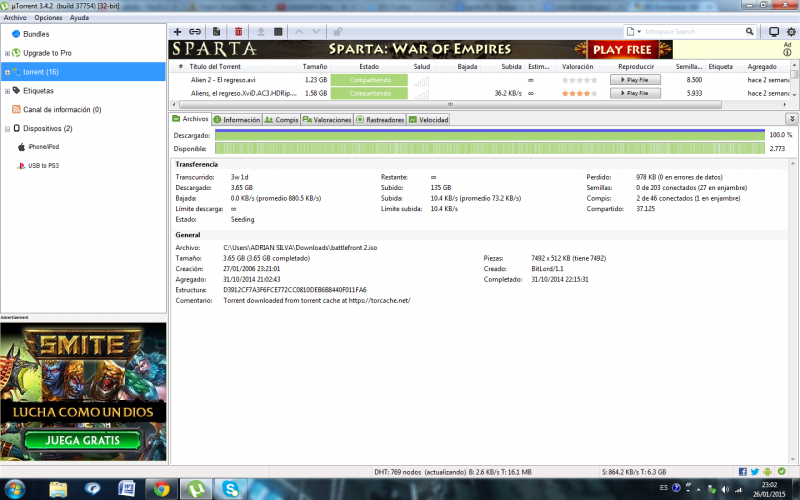Click the Add Torrent from URL link icon
The width and height of the screenshot is (800, 500).
(194, 32)
